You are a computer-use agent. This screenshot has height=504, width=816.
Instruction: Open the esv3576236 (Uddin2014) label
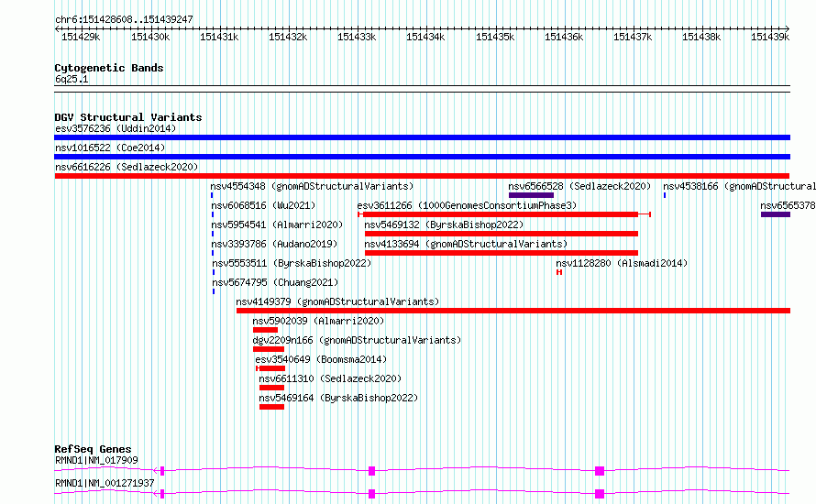pos(116,128)
